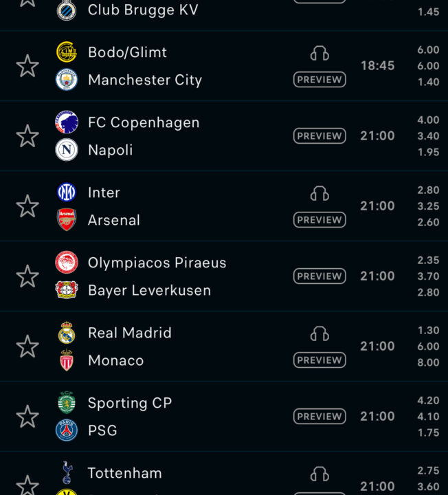The image size is (448, 495).
Task: Star the FC Copenhagen vs Napoli match
Action: (27, 136)
